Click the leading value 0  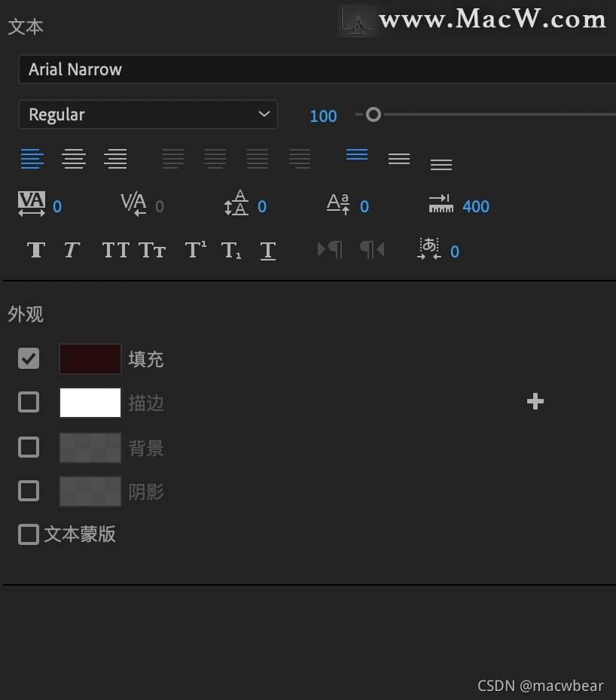point(262,206)
